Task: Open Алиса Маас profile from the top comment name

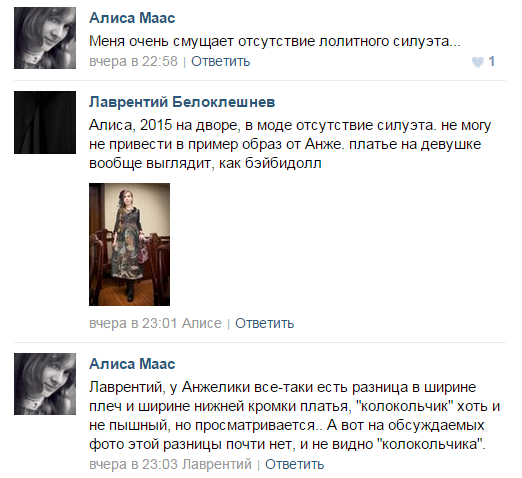Action: 132,18
